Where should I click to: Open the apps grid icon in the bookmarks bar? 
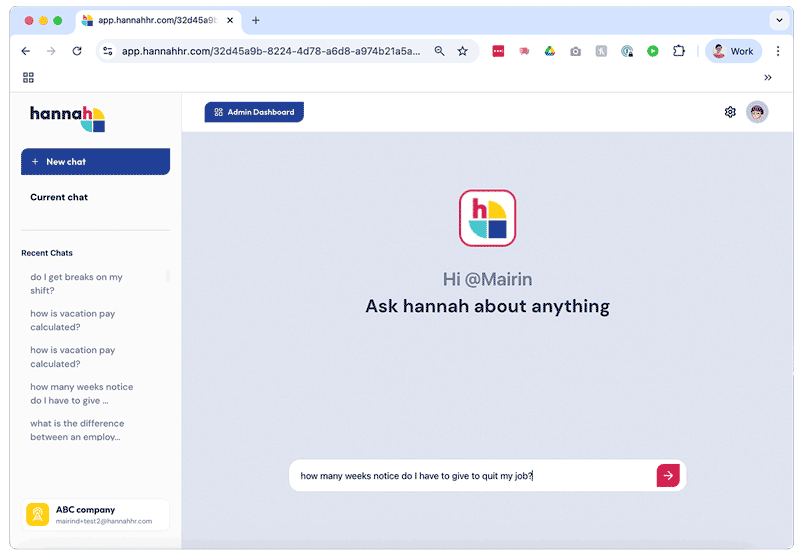pyautogui.click(x=29, y=78)
